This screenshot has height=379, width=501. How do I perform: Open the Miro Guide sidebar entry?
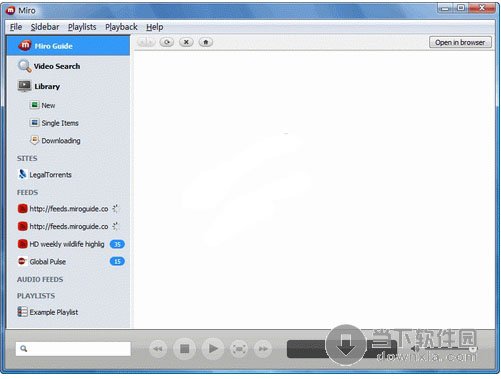68,46
